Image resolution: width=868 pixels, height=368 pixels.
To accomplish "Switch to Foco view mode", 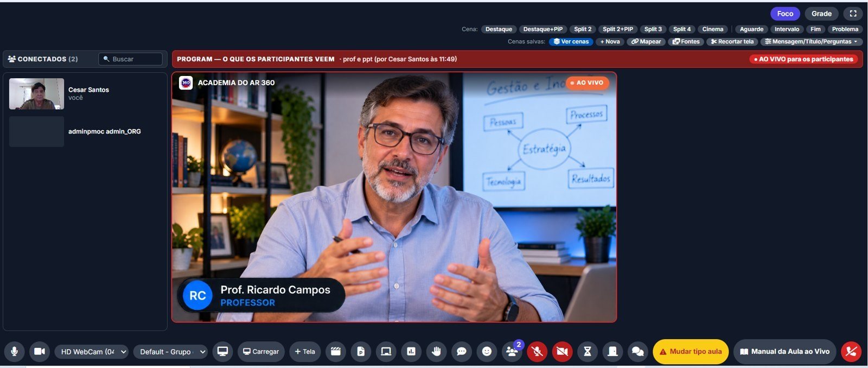I will 785,14.
